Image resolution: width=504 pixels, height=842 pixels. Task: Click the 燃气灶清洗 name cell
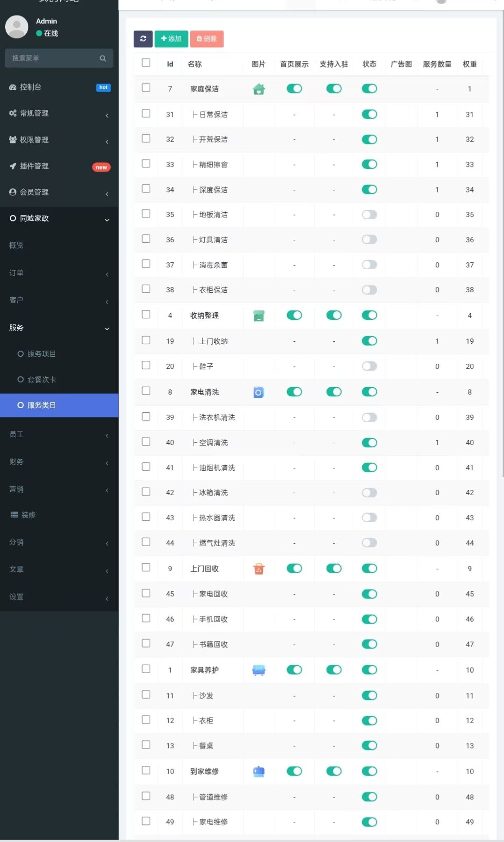coord(214,543)
